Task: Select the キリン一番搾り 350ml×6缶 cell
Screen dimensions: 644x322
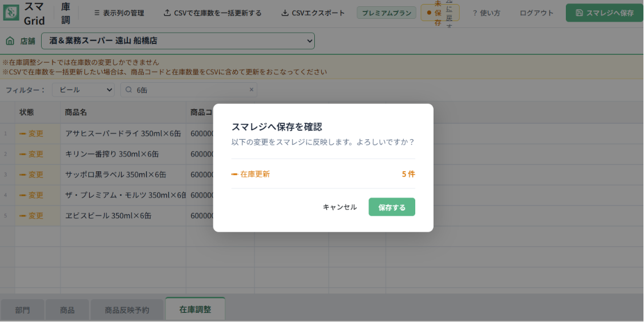Action: point(123,154)
